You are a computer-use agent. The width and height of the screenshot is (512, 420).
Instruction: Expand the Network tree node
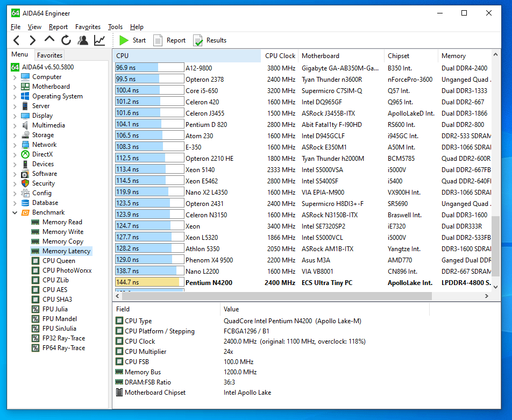[x=15, y=145]
